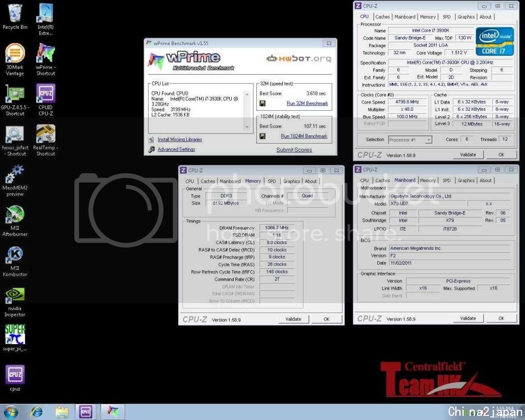This screenshot has height=420, width=525.
Task: Click OK in Memory CPU-Z window
Action: click(x=327, y=319)
